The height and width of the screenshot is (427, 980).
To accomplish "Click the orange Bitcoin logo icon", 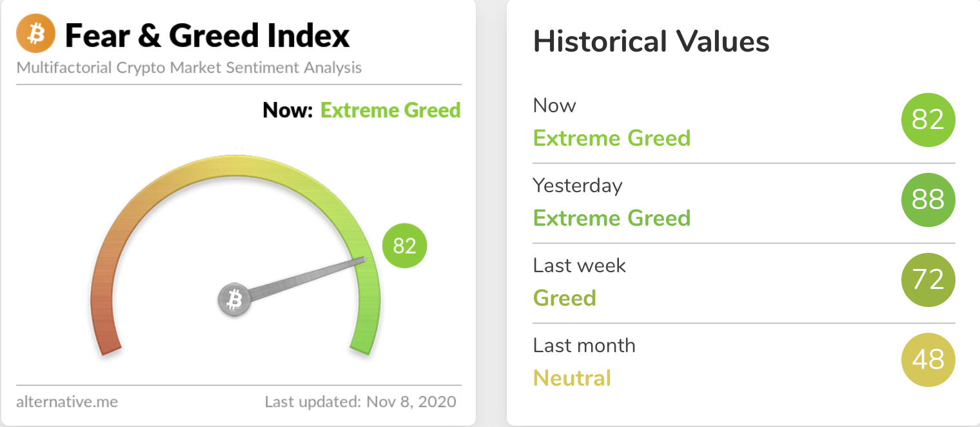I will click(36, 34).
